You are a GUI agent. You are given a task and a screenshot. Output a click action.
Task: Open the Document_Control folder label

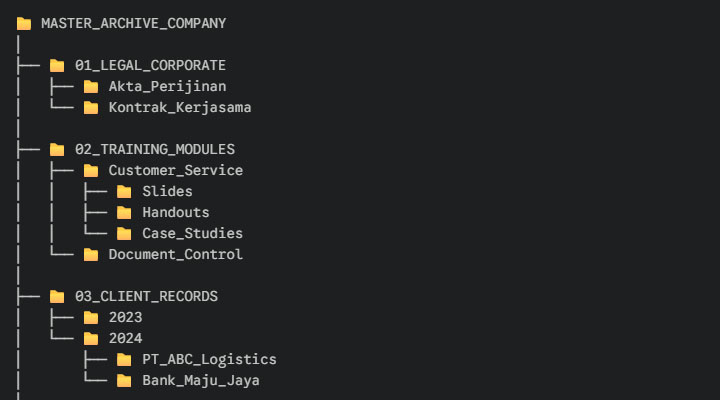(175, 254)
